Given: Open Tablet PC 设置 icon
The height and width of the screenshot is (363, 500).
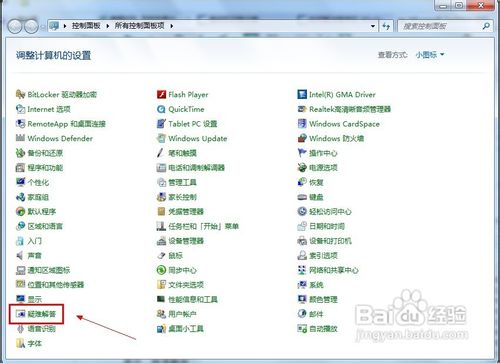Looking at the screenshot, I should point(161,124).
